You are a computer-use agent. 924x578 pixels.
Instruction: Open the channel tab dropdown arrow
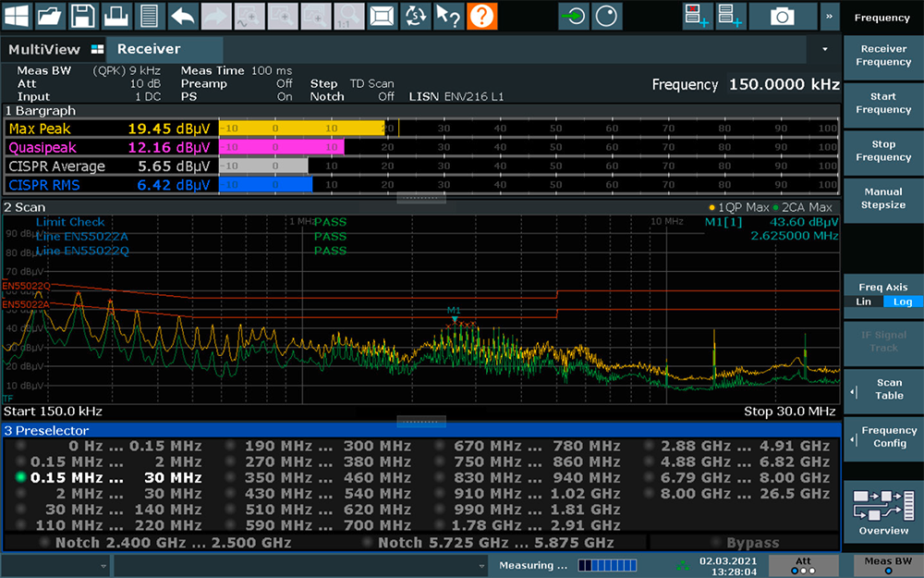tap(824, 49)
